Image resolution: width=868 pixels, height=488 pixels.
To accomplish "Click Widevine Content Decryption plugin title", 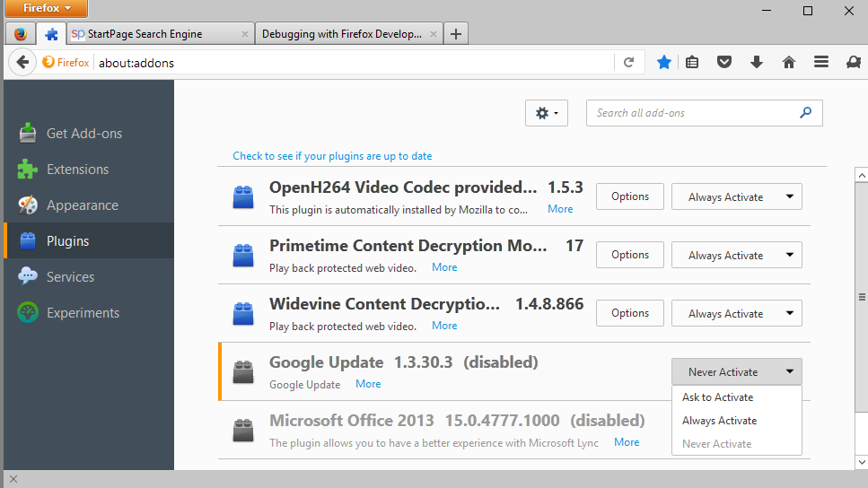I will [x=384, y=304].
